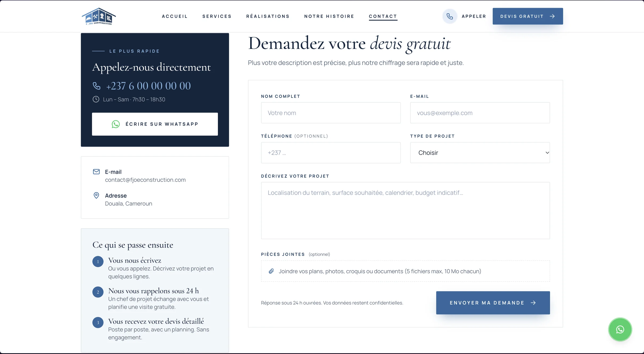Screen dimensions: 644x354
Task: Call the +237 6 00 00 00 00 number
Action: click(x=148, y=86)
